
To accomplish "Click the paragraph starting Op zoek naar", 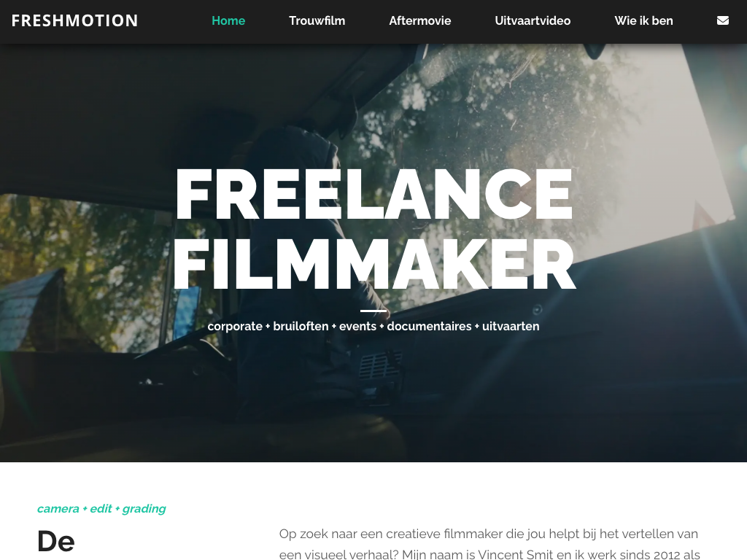I will click(x=489, y=544).
